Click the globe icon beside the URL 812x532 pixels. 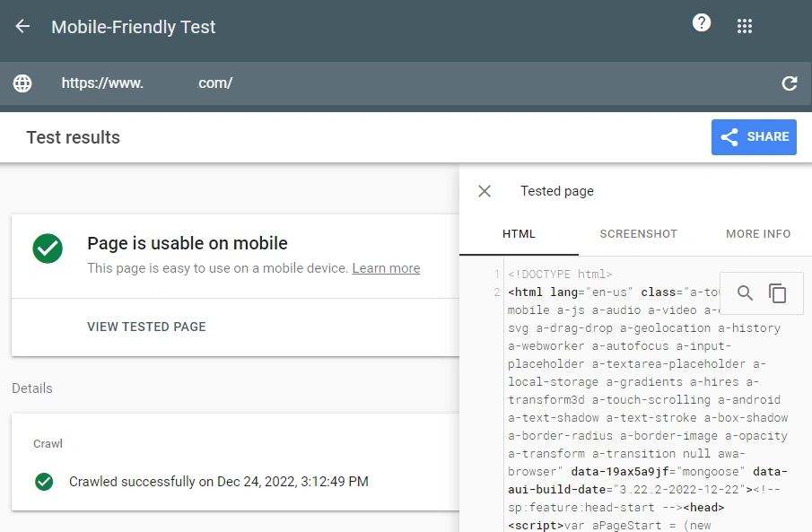tap(22, 83)
